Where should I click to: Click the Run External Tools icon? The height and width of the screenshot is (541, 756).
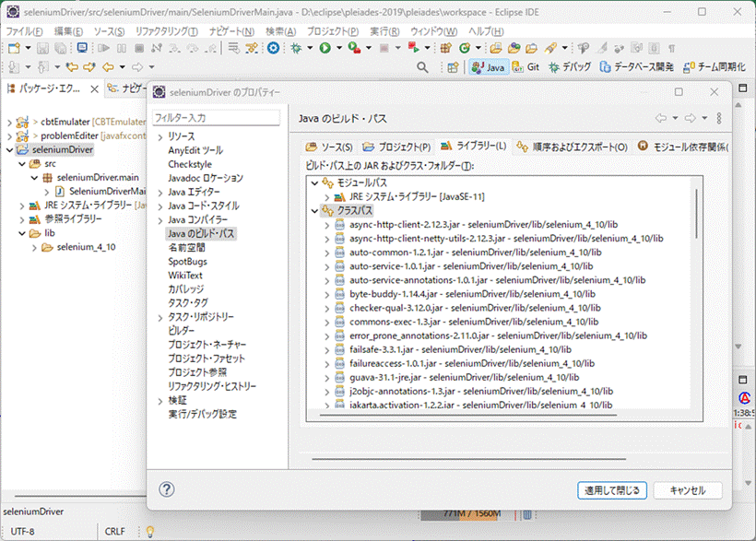(x=414, y=47)
